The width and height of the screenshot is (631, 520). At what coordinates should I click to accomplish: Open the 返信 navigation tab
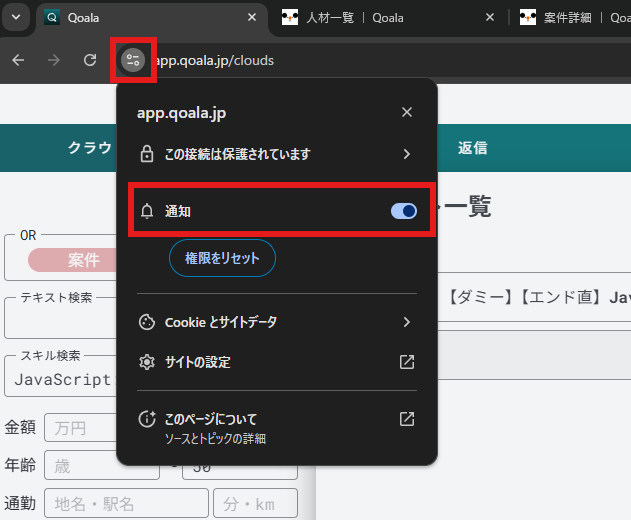point(472,148)
